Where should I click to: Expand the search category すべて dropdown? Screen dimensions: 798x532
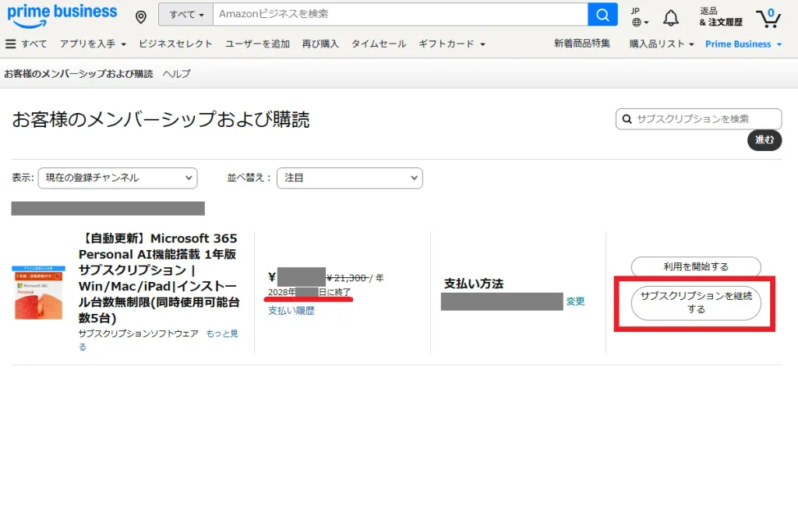[186, 14]
